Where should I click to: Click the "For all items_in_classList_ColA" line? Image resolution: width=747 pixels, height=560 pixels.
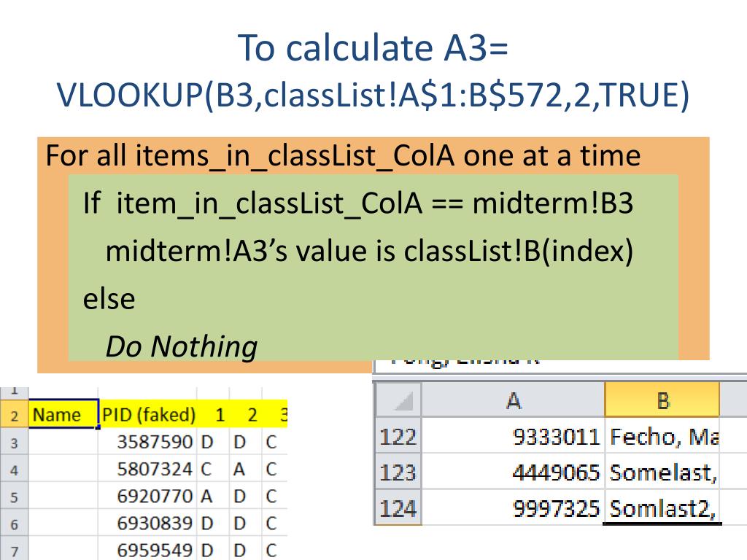pos(343,155)
